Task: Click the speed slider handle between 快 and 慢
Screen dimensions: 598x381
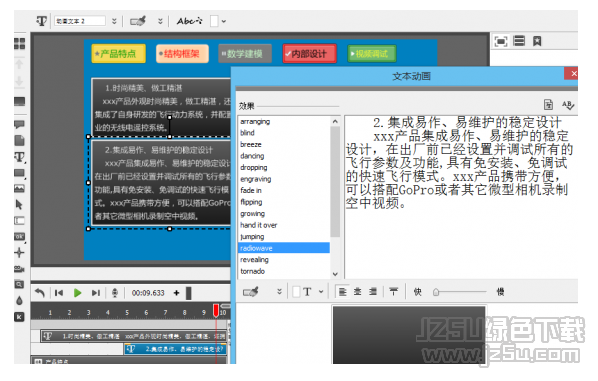Action: tap(436, 292)
